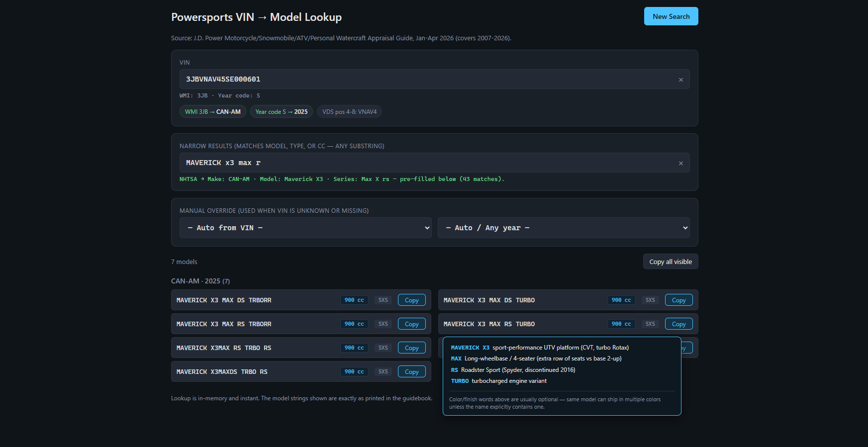Copy MAVERICK X3 MAX DS TRBORR model
The height and width of the screenshot is (447, 868).
(x=412, y=300)
